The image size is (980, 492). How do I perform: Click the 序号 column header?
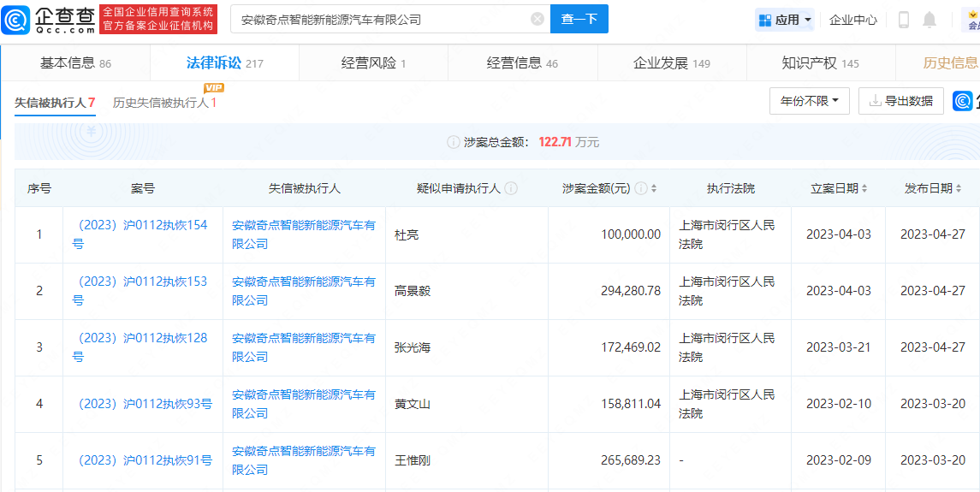click(x=39, y=188)
